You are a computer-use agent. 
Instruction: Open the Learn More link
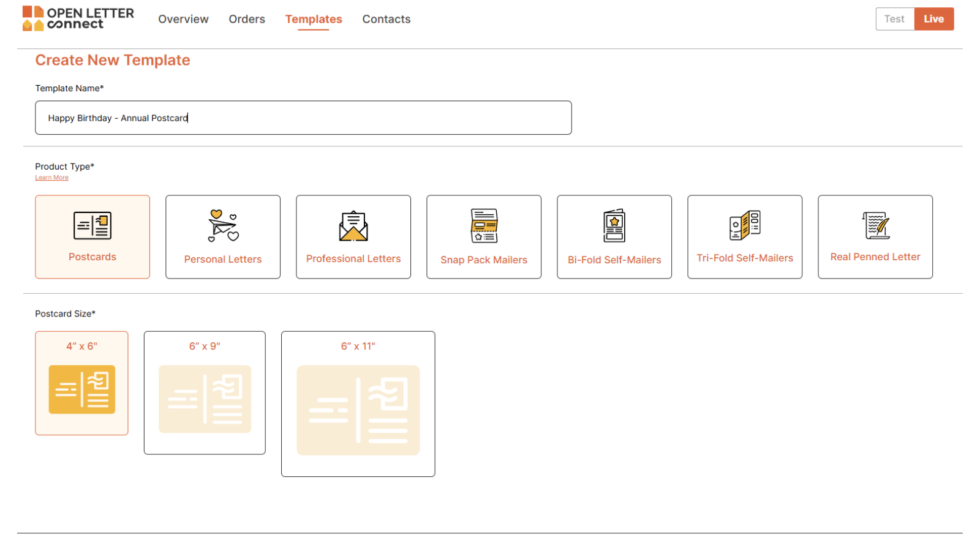point(51,178)
